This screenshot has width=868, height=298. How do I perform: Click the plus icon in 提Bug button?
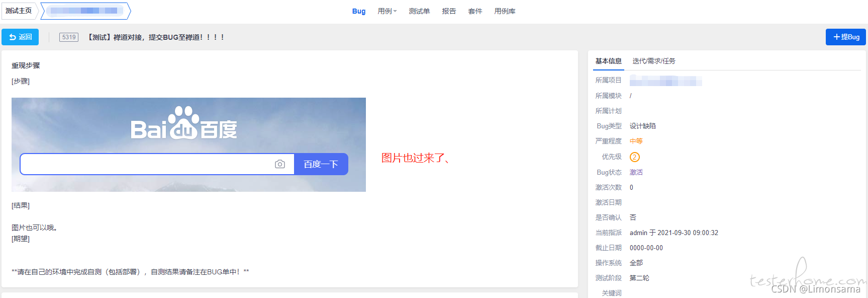click(837, 37)
